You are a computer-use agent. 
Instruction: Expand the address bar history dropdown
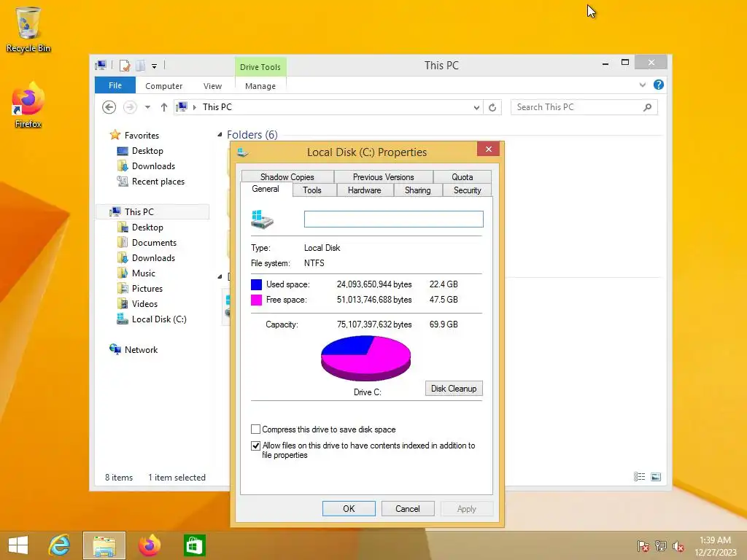pos(476,108)
